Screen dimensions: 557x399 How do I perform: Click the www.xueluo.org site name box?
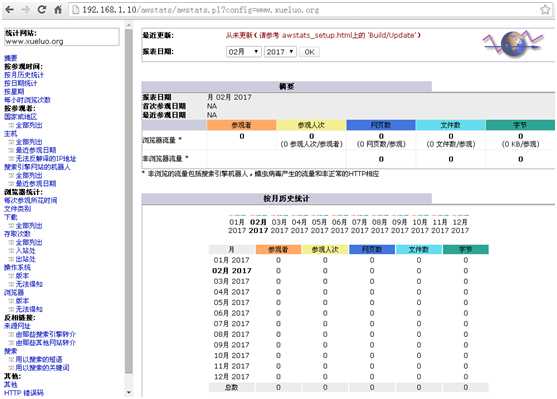[x=62, y=37]
